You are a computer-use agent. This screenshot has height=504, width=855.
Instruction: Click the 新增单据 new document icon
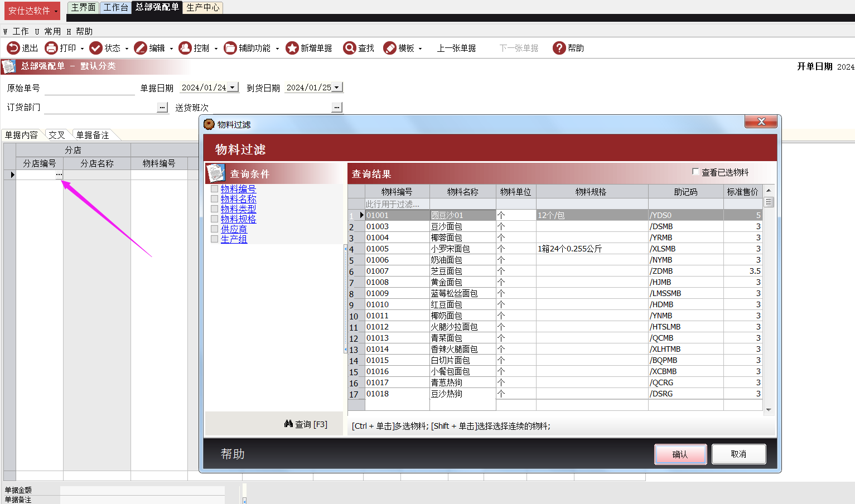[x=292, y=48]
